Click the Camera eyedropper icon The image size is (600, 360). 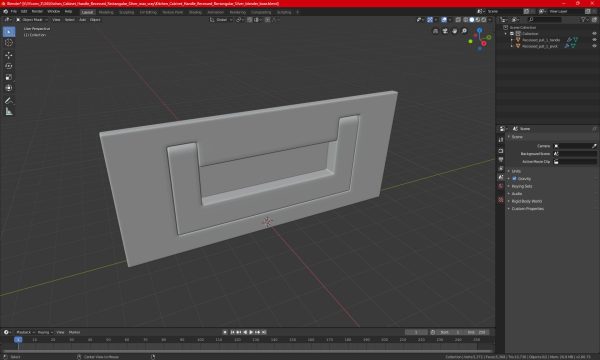594,146
